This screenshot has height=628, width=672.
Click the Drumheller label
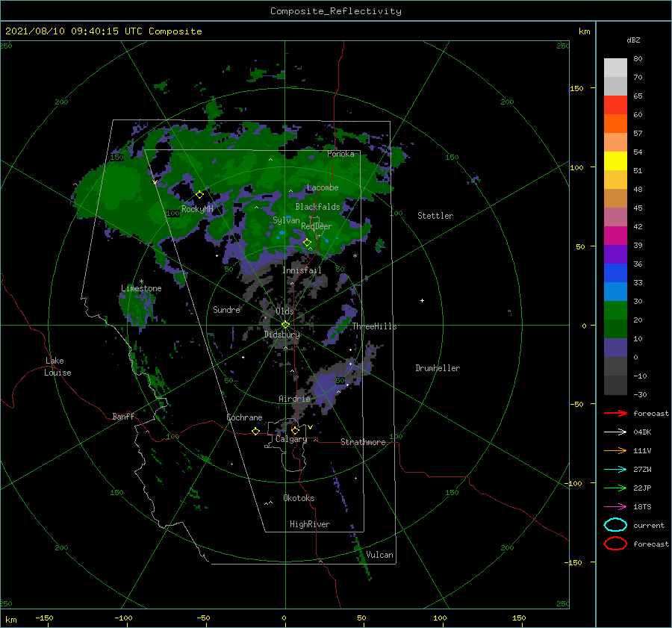tap(438, 368)
